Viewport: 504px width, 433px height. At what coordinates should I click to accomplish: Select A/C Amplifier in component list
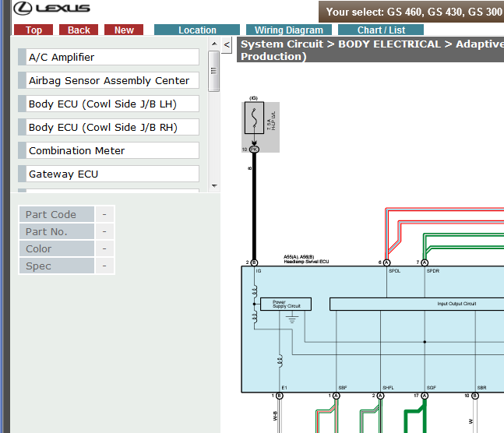point(108,57)
